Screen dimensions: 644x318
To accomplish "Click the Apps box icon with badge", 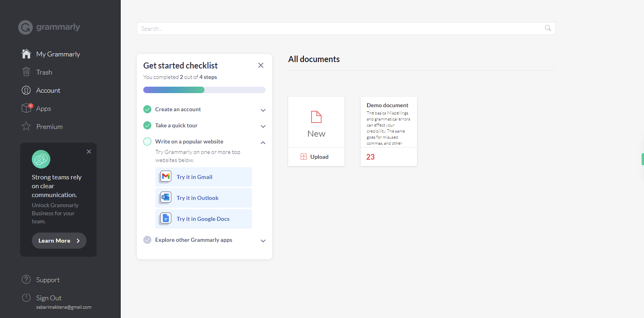I will click(27, 108).
